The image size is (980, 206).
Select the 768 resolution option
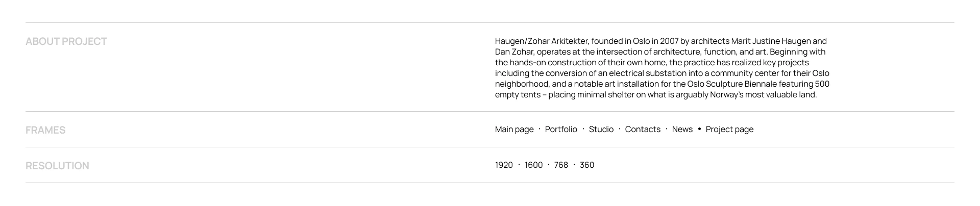point(561,165)
